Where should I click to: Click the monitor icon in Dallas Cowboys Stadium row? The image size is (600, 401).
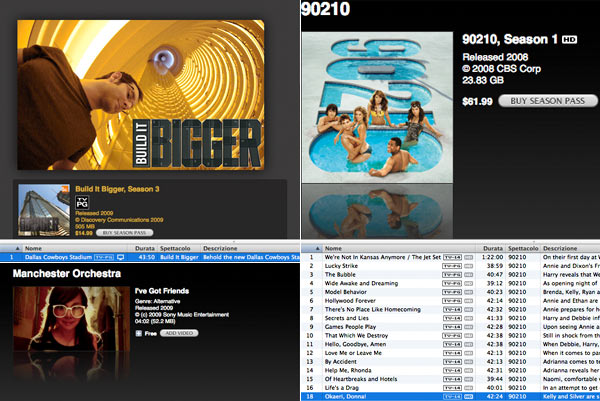[120, 257]
